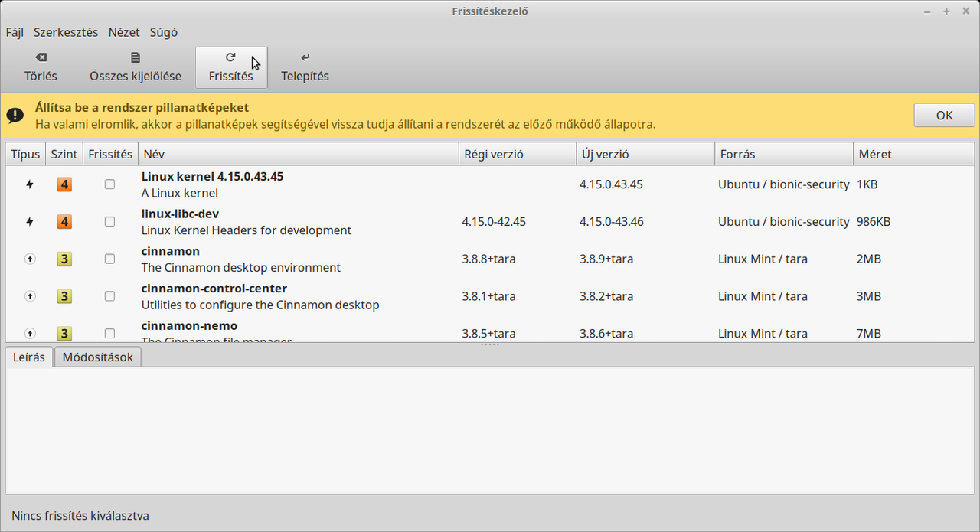
Task: Click the pane divider grip handle below the list
Action: [490, 344]
